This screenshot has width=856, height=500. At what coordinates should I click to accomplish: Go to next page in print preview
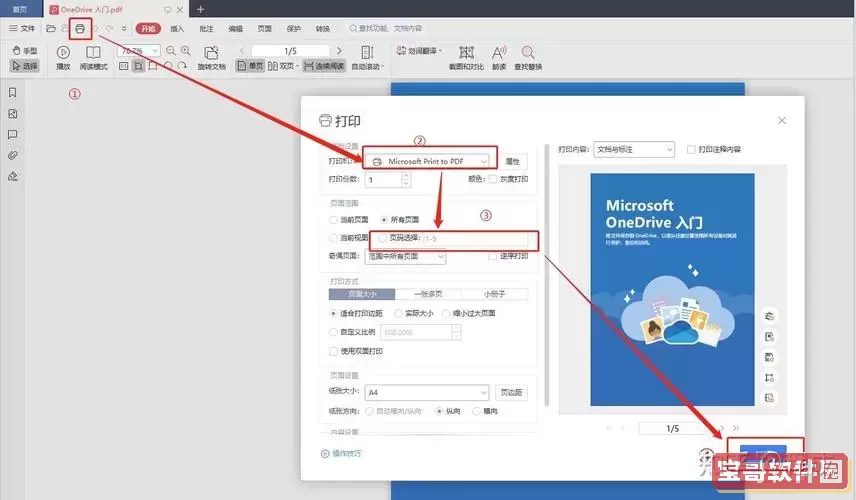coord(722,428)
